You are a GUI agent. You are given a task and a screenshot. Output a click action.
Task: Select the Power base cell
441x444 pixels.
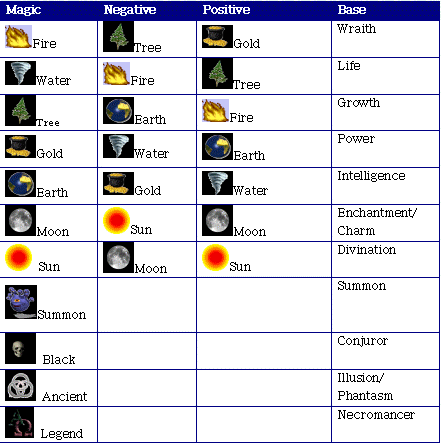click(385, 149)
